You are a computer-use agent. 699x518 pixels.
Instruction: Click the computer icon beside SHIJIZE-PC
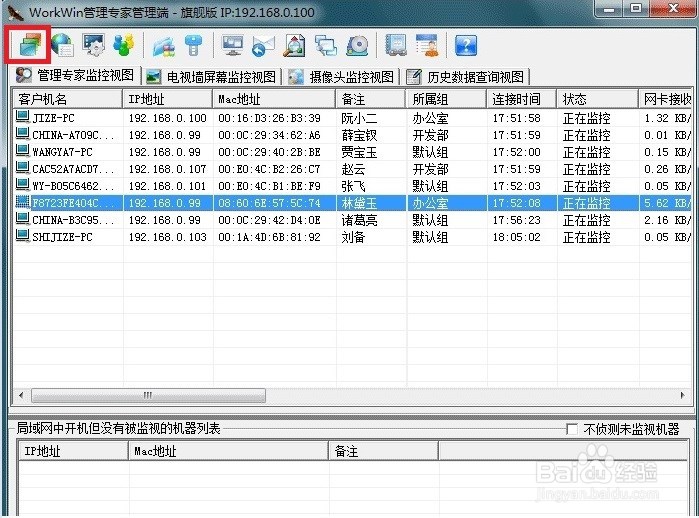tap(22, 235)
